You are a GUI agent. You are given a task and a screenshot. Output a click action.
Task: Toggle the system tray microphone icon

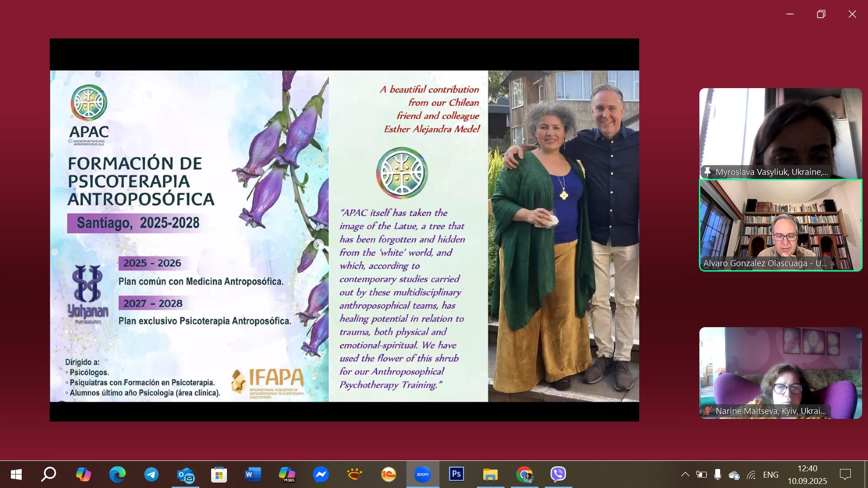(x=717, y=474)
